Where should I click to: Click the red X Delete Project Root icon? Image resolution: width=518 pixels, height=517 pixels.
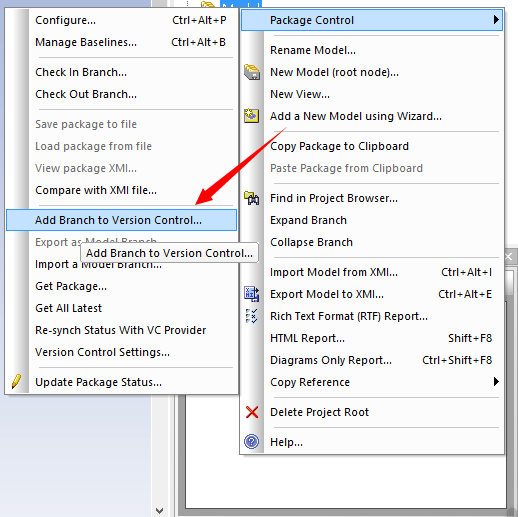point(252,412)
